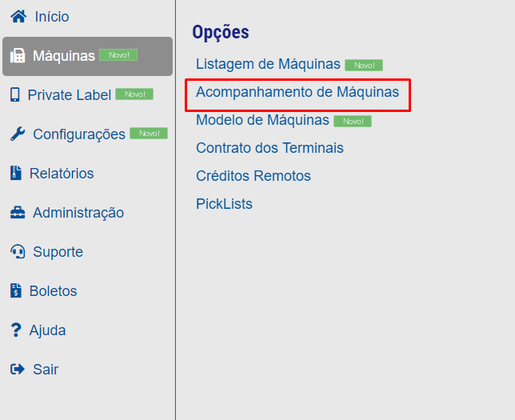Viewport: 515px width, 420px height.
Task: Click the invoice icon beside Boletos
Action: [x=16, y=290]
